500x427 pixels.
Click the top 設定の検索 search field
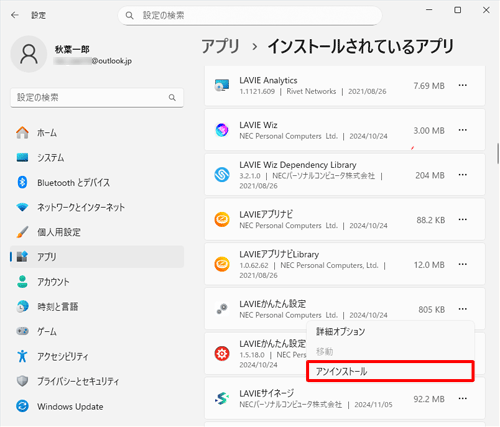tap(250, 15)
